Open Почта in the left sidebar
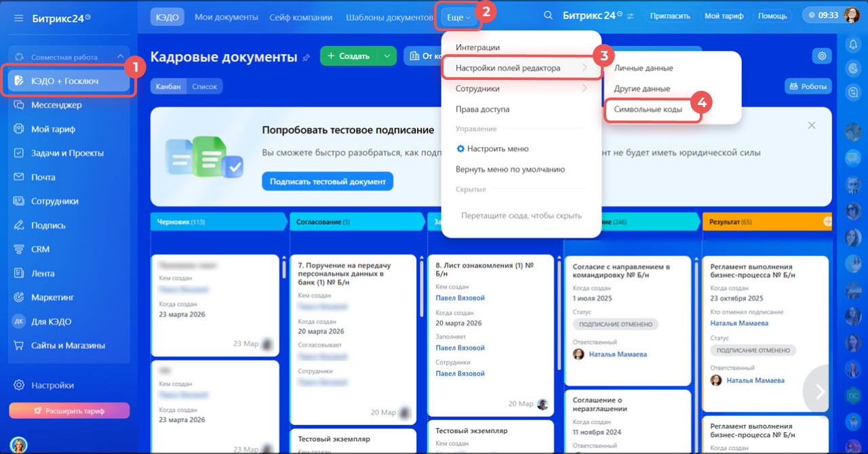Screen dimensions: 868x454 coord(43,177)
